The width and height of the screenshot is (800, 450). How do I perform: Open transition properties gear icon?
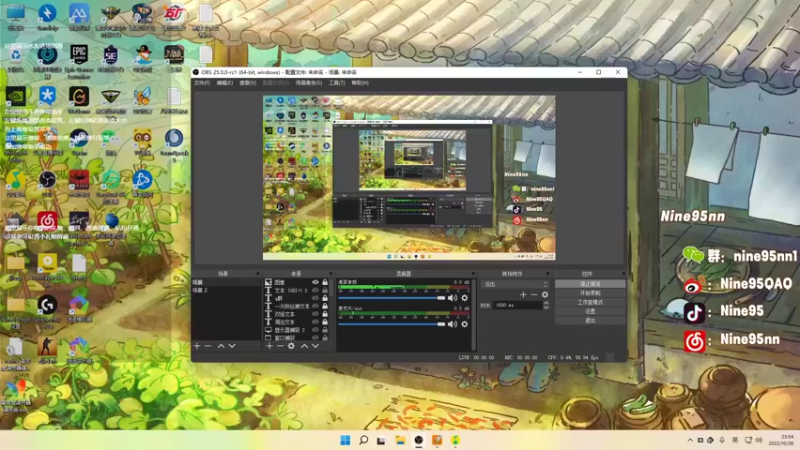(545, 294)
